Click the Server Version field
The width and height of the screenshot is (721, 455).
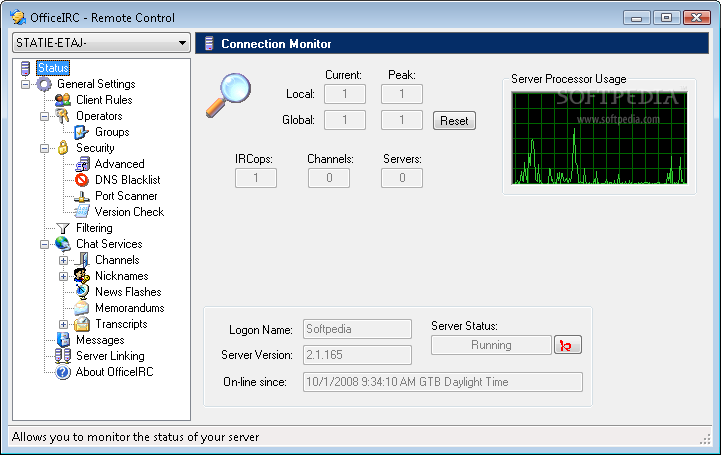pyautogui.click(x=357, y=355)
